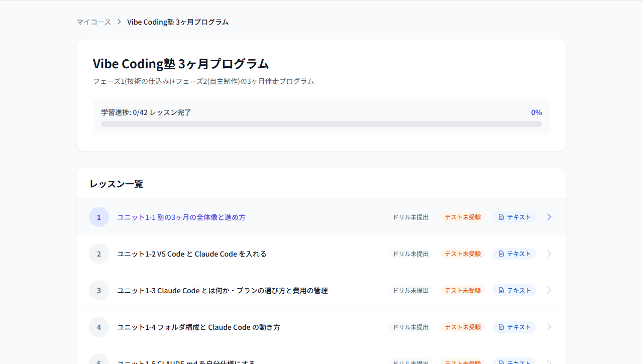The width and height of the screenshot is (643, 364).
Task: Click テキスト button in ユニット1-3 row
Action: pos(514,290)
